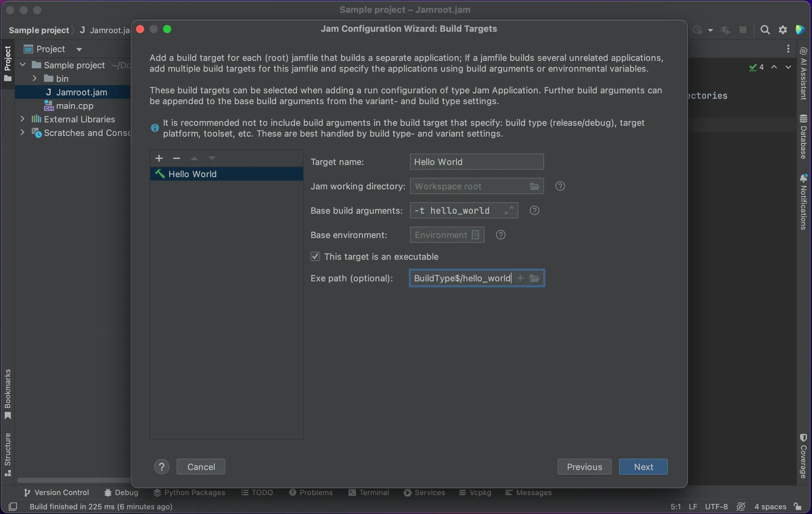Open the JetBrains toolbox logo icon
812x514 pixels.
[x=800, y=30]
